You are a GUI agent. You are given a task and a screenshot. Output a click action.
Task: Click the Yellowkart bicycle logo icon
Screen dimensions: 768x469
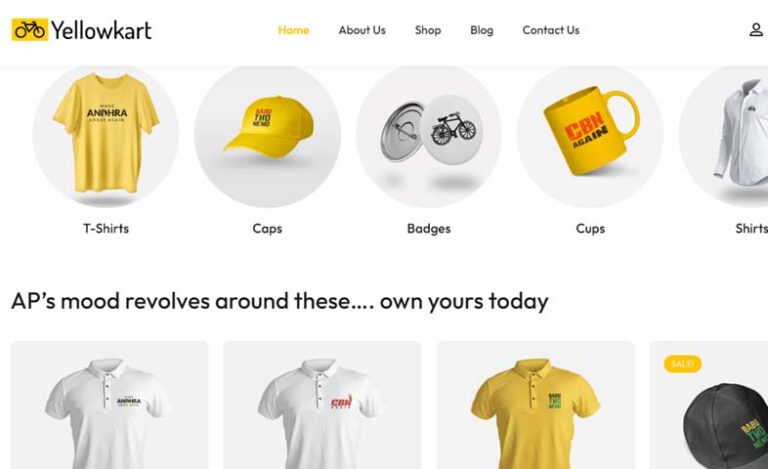pos(30,30)
